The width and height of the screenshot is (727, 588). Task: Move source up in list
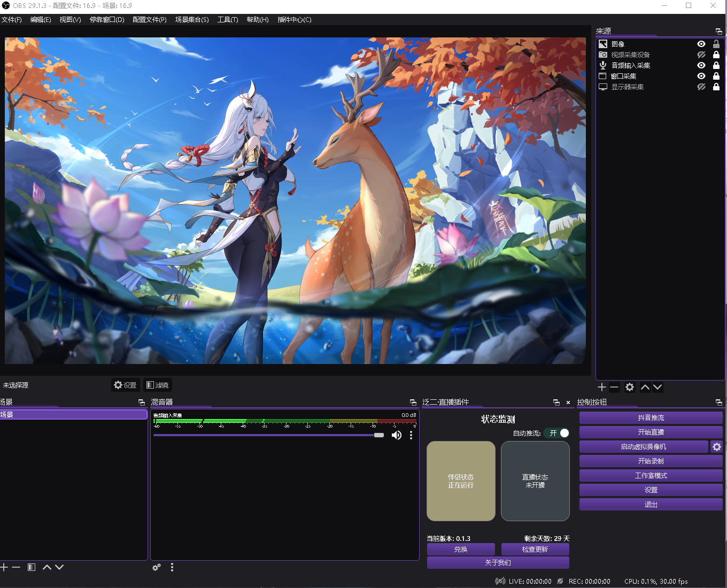coord(645,387)
